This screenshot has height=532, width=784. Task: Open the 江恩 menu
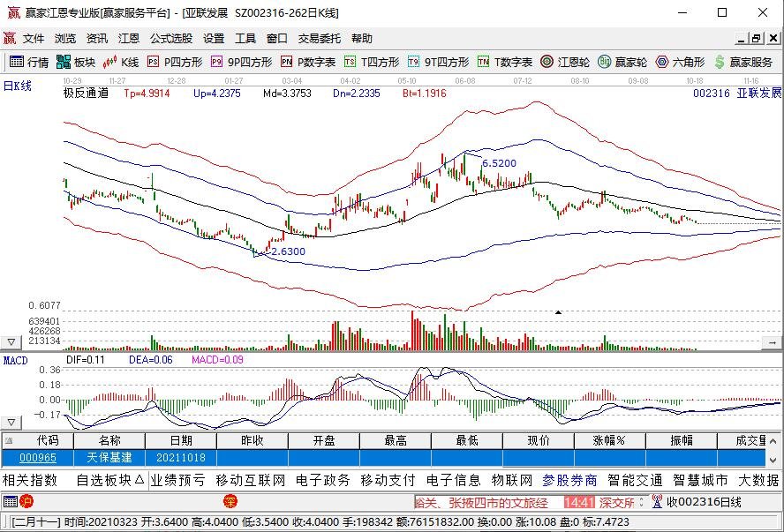[129, 39]
